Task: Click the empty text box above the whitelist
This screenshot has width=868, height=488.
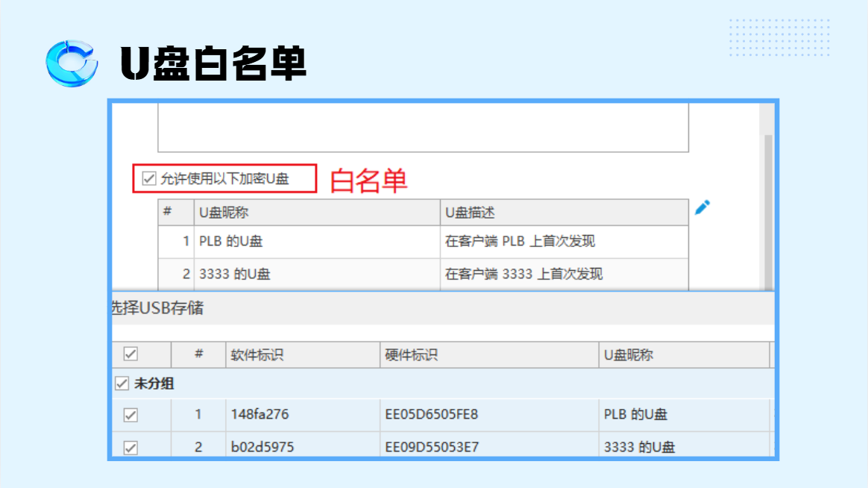Action: (424, 128)
